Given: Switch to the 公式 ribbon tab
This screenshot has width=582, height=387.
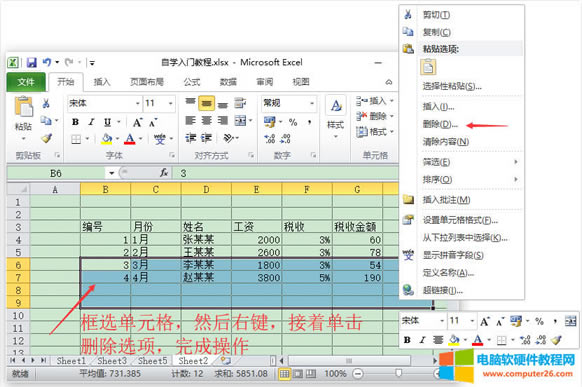Looking at the screenshot, I should pos(192,82).
